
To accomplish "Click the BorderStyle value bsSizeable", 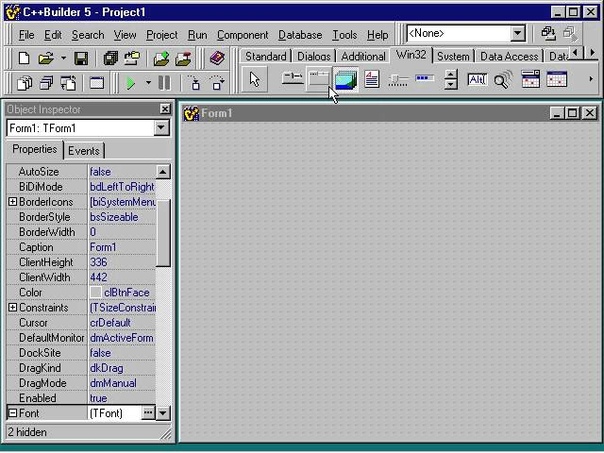I will 114,217.
